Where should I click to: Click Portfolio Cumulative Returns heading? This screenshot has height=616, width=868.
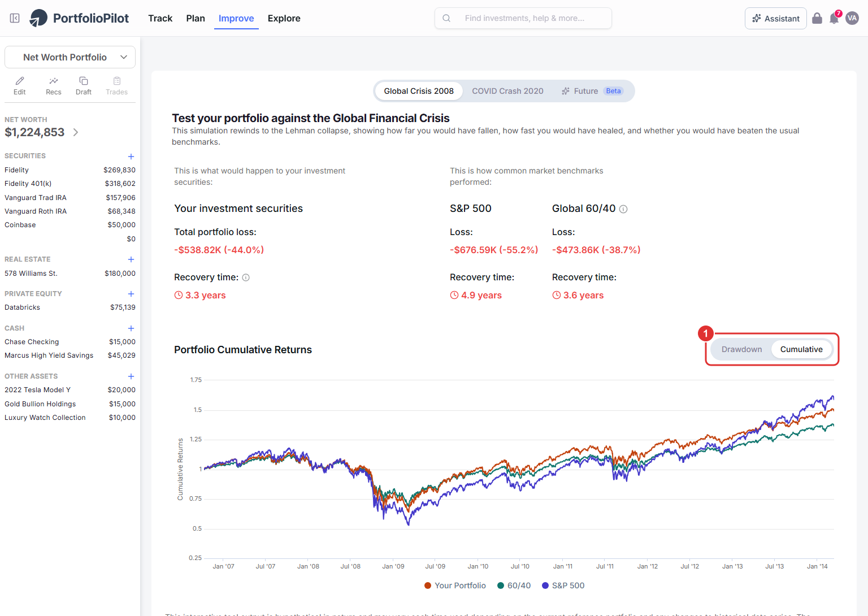243,350
